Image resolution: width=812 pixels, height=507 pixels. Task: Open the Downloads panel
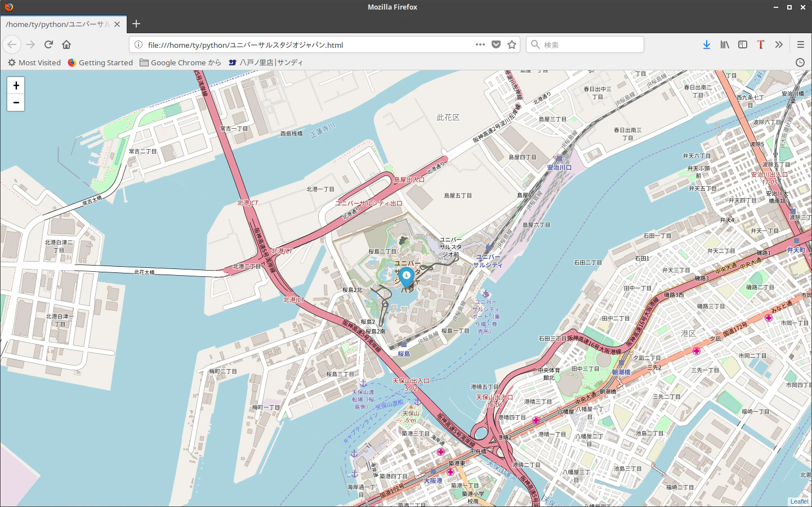pyautogui.click(x=707, y=44)
